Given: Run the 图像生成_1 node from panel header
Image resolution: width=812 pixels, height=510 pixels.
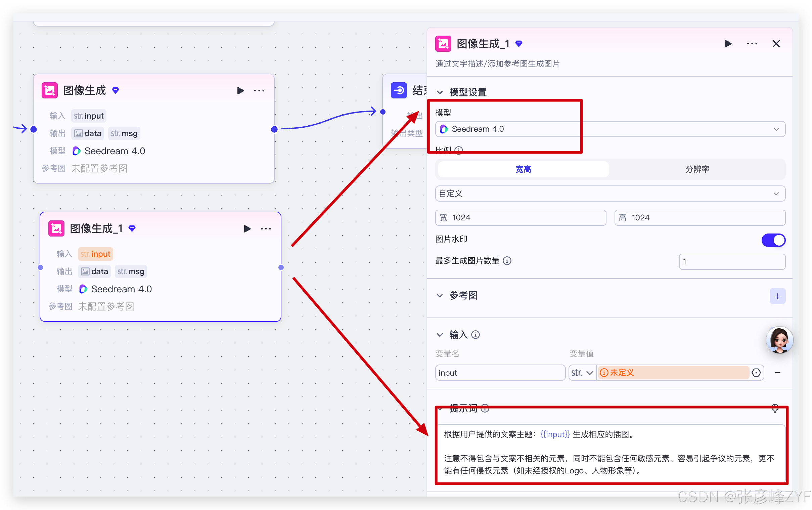Looking at the screenshot, I should click(x=728, y=44).
